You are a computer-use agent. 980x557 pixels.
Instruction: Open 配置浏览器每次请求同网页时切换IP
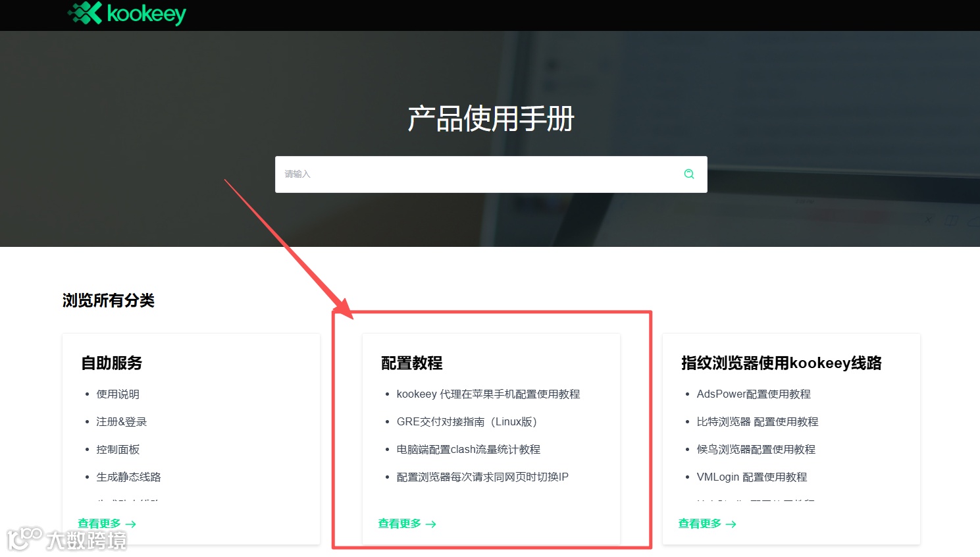(x=482, y=477)
